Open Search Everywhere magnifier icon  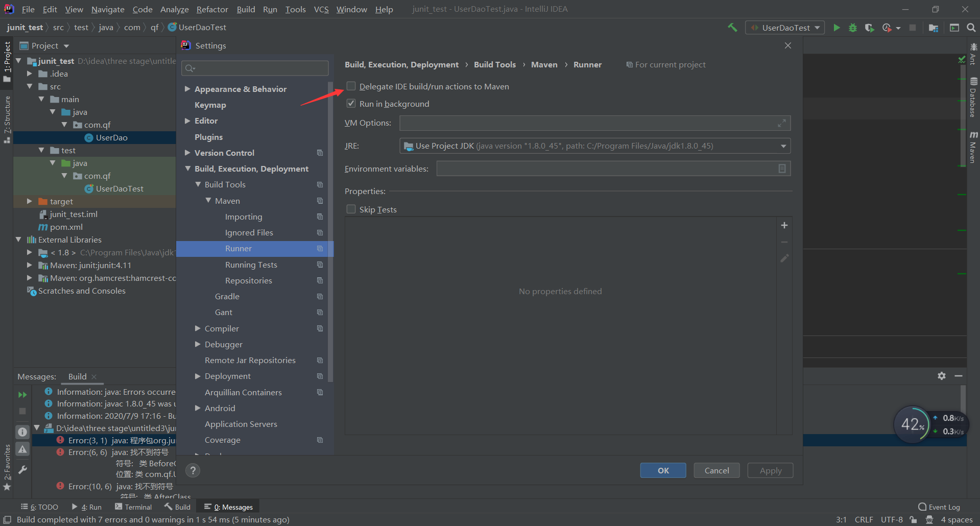point(971,28)
